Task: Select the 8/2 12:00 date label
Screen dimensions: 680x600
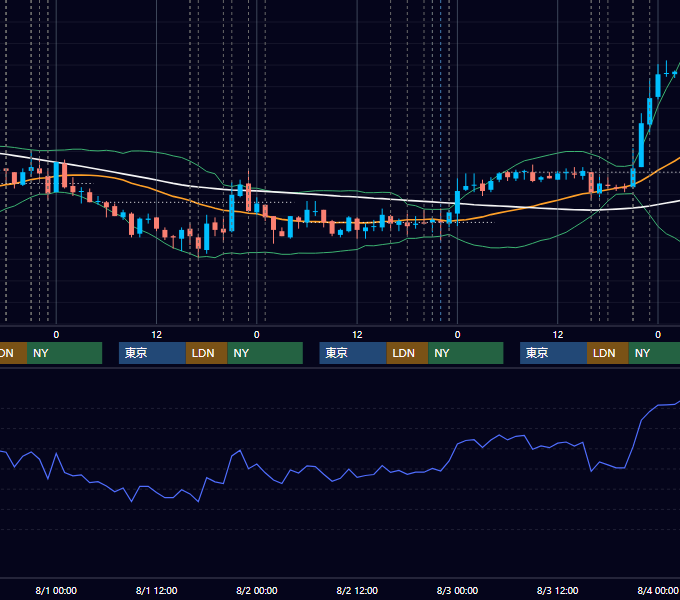Action: coord(357,590)
